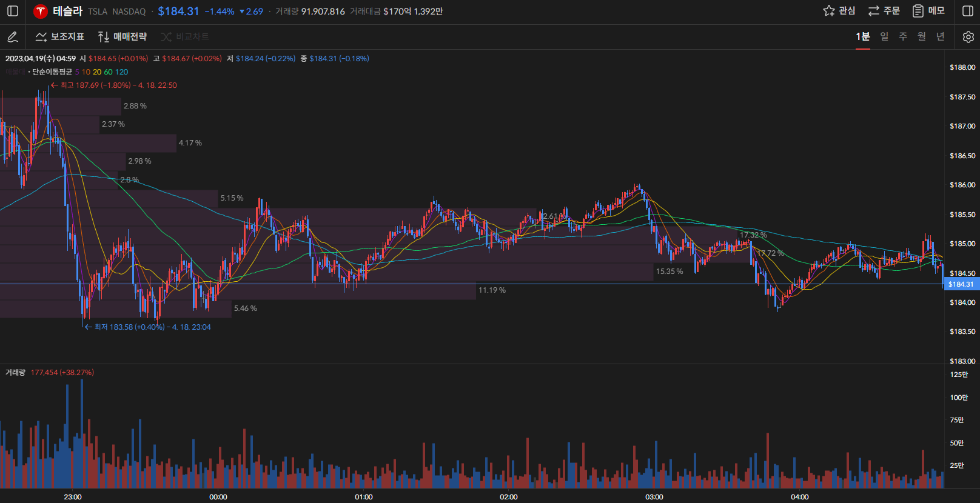Select the purple 5-period moving average
Image resolution: width=980 pixels, height=503 pixels.
tap(77, 72)
